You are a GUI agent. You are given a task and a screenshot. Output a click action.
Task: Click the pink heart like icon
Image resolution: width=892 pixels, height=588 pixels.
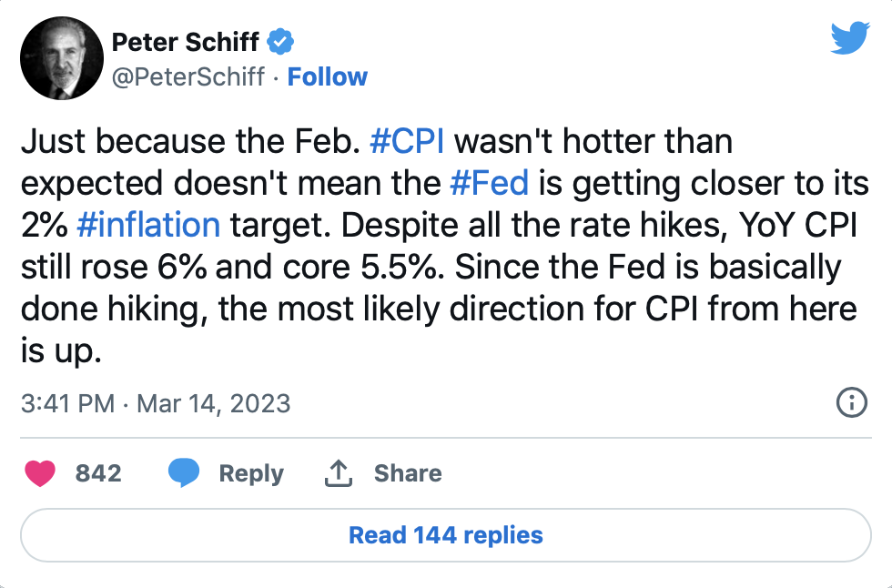[41, 473]
